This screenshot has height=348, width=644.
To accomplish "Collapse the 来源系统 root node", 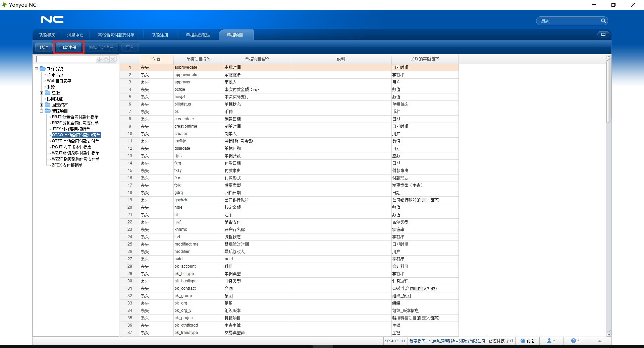I will point(37,69).
